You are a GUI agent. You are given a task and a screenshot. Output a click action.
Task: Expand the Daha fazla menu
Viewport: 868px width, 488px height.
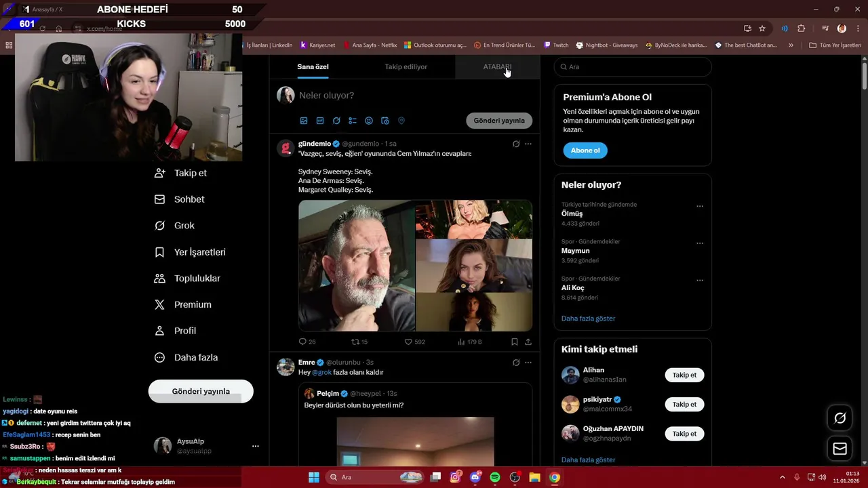tap(186, 357)
